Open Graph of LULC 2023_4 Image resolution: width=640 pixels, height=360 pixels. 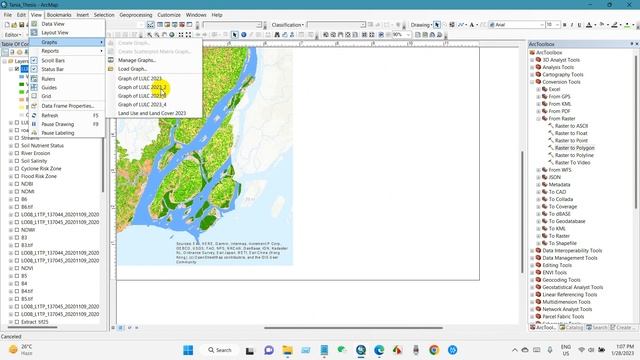click(142, 104)
